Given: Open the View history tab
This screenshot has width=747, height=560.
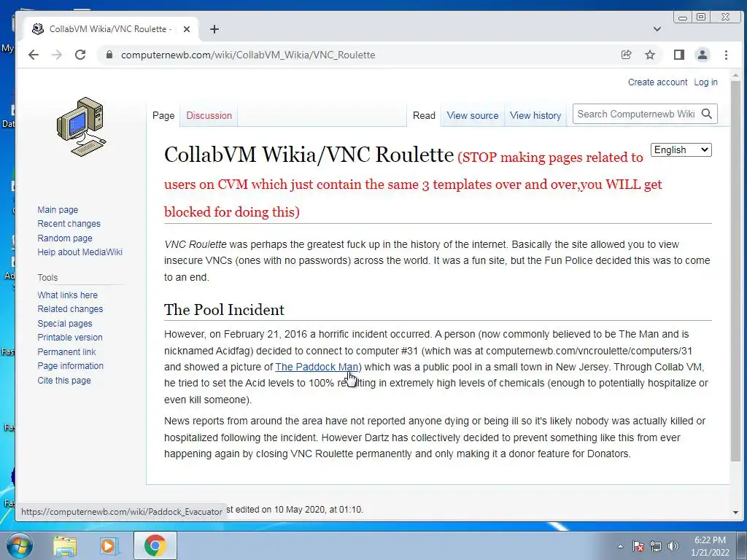Looking at the screenshot, I should click(x=535, y=115).
